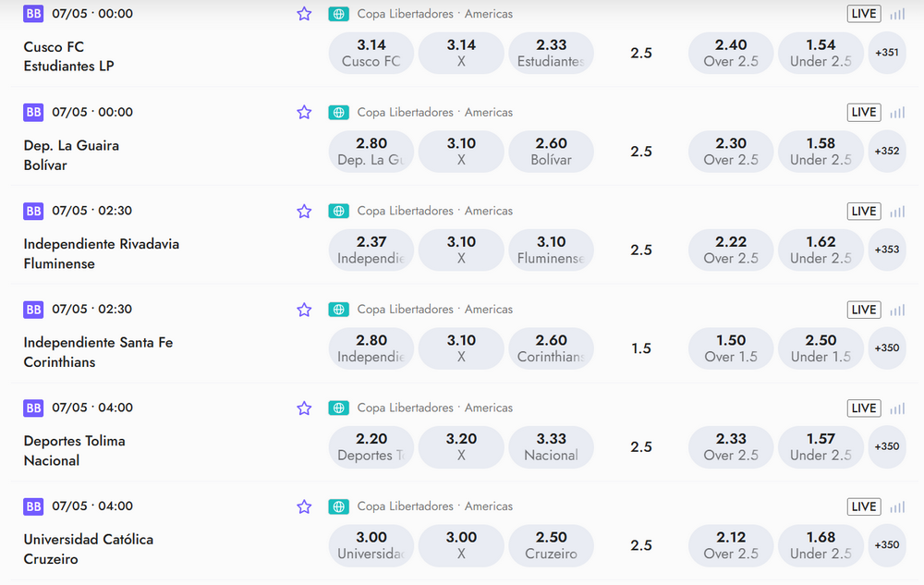Image resolution: width=924 pixels, height=585 pixels.
Task: Open statistics bars icon for Cusco FC match
Action: [x=897, y=14]
